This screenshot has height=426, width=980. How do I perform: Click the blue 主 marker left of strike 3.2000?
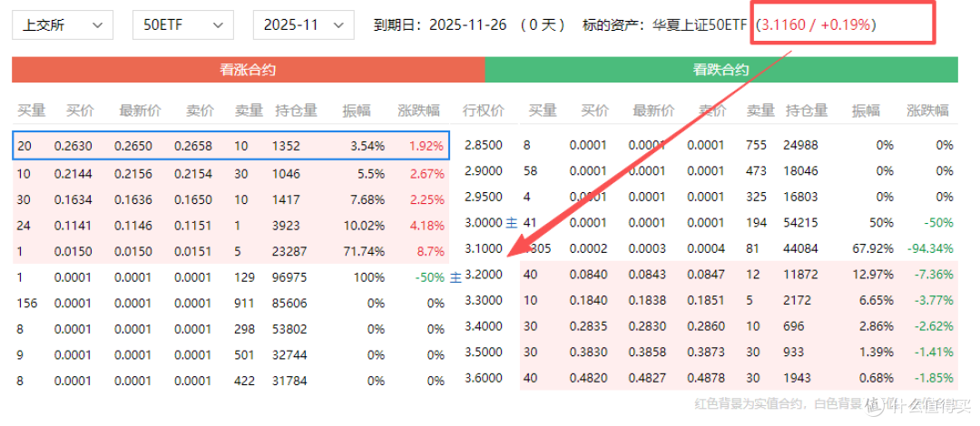pyautogui.click(x=456, y=277)
